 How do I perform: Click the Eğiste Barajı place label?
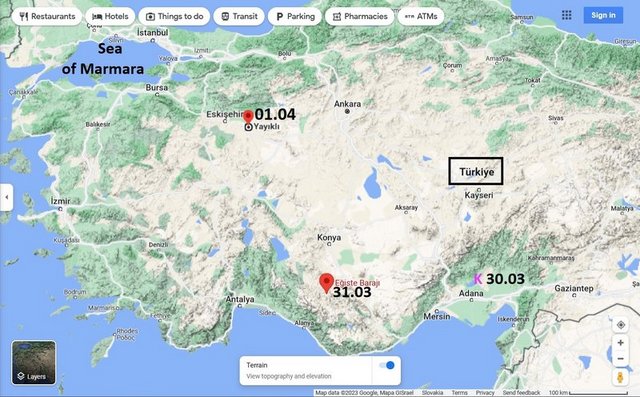coord(358,283)
